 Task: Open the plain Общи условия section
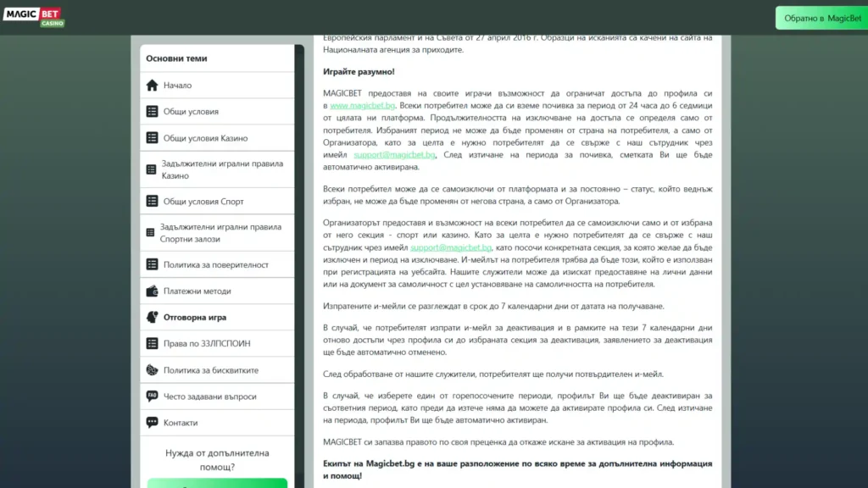[217, 111]
